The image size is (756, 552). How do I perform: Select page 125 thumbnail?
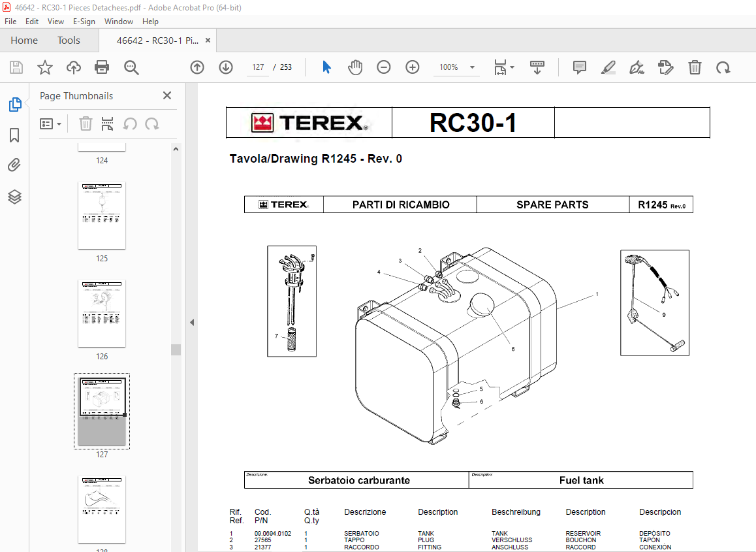102,215
